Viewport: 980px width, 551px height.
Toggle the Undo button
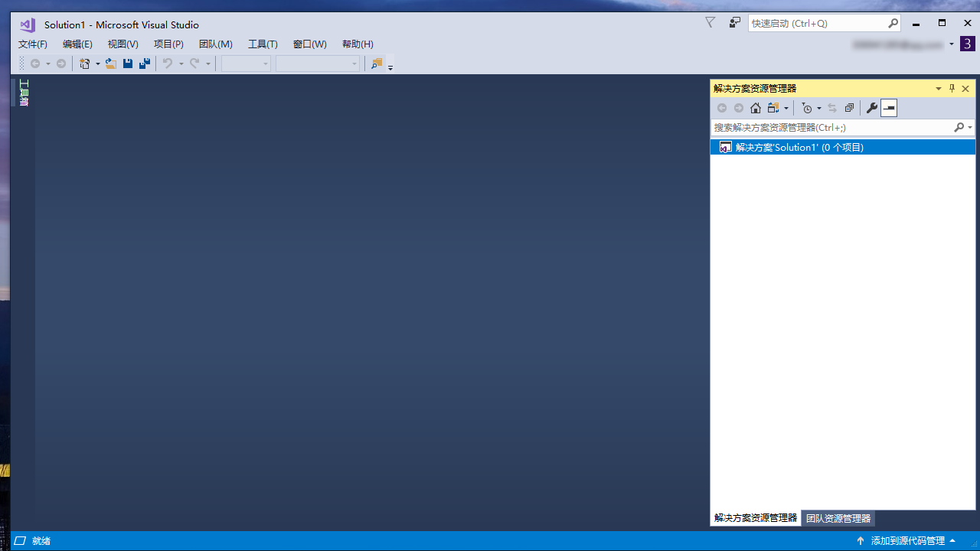point(168,64)
